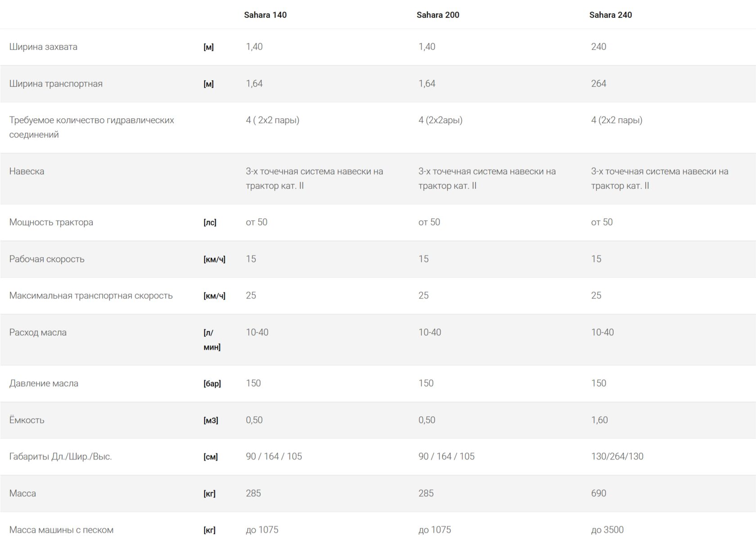Click Sahara 240 capacity value 1,60
The width and height of the screenshot is (756, 546).
(x=599, y=420)
